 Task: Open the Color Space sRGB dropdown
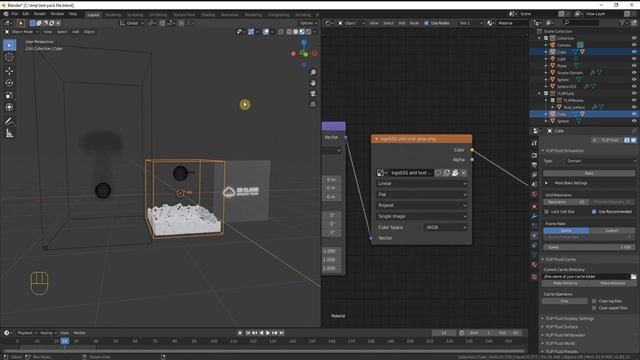(x=446, y=227)
